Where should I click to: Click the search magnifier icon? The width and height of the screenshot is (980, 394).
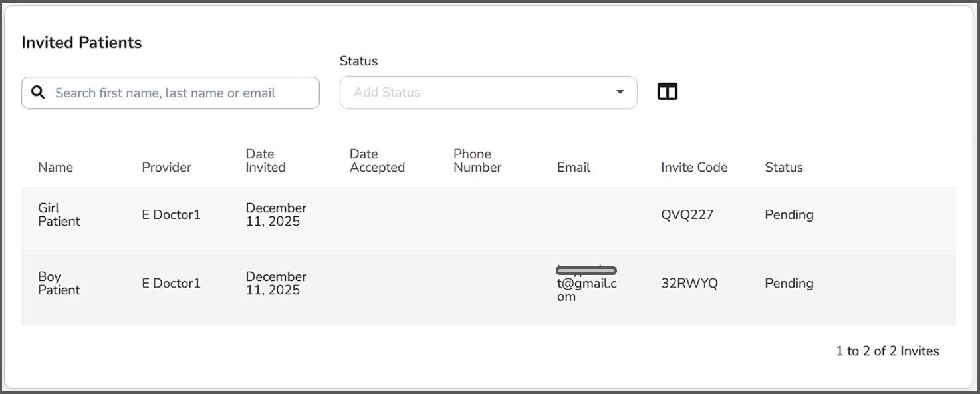click(x=39, y=93)
